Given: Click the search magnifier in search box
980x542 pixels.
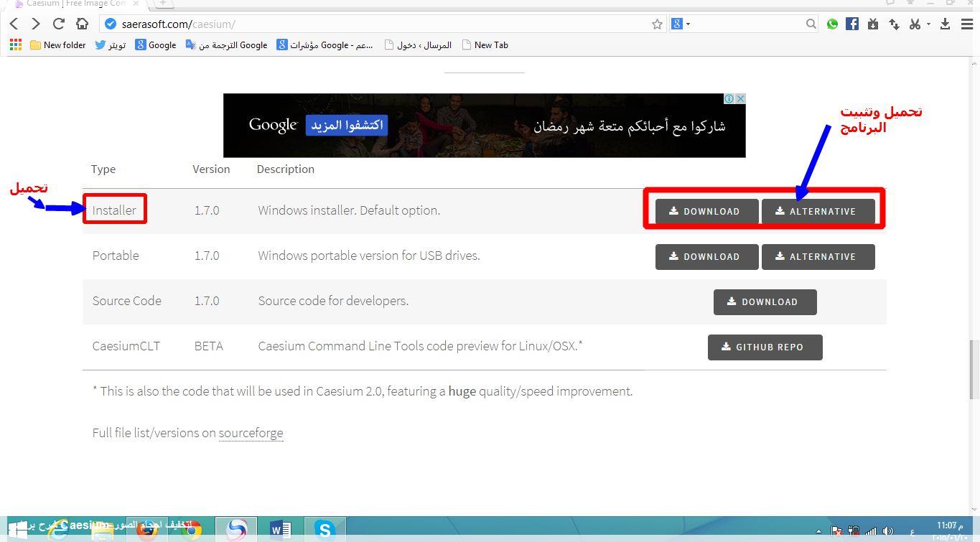Looking at the screenshot, I should tap(811, 24).
